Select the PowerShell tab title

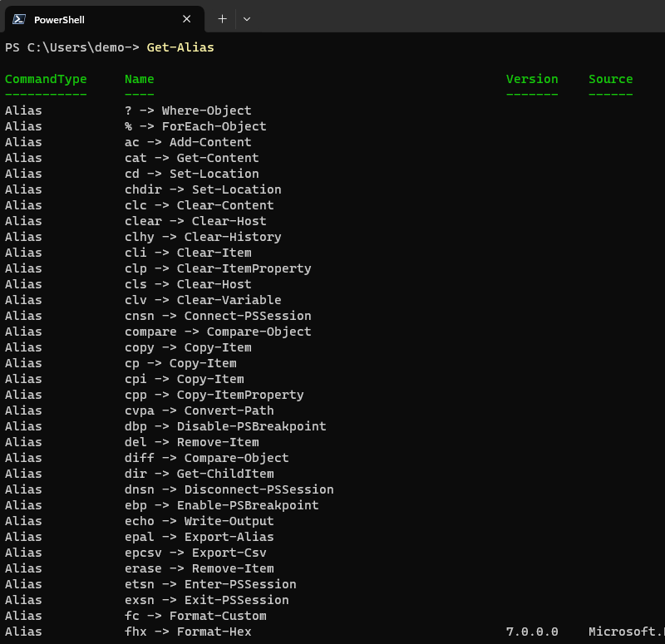(x=59, y=19)
